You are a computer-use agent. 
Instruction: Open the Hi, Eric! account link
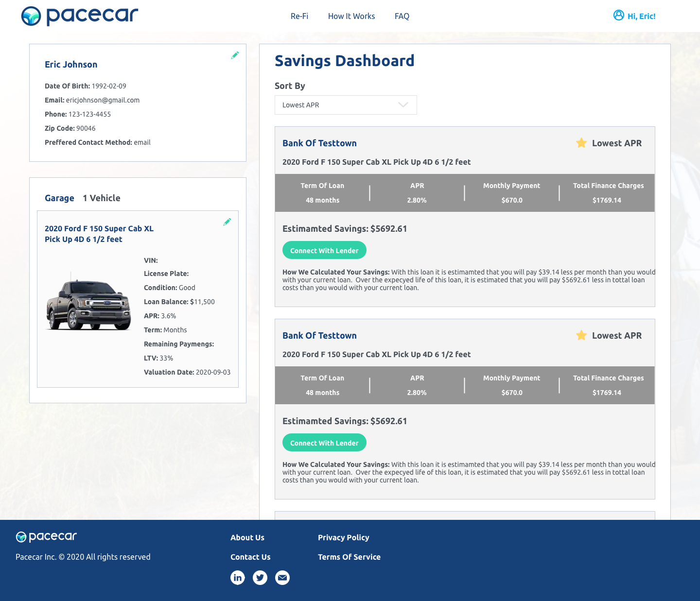tap(641, 16)
